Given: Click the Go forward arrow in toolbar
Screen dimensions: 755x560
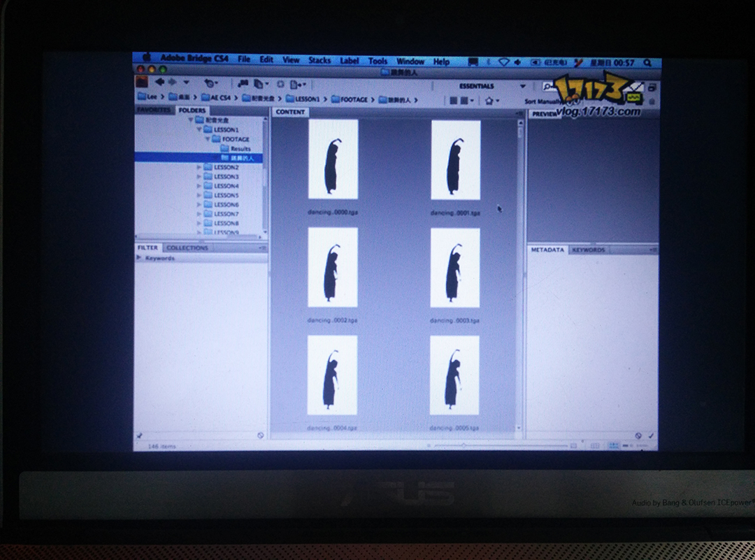Looking at the screenshot, I should 172,82.
